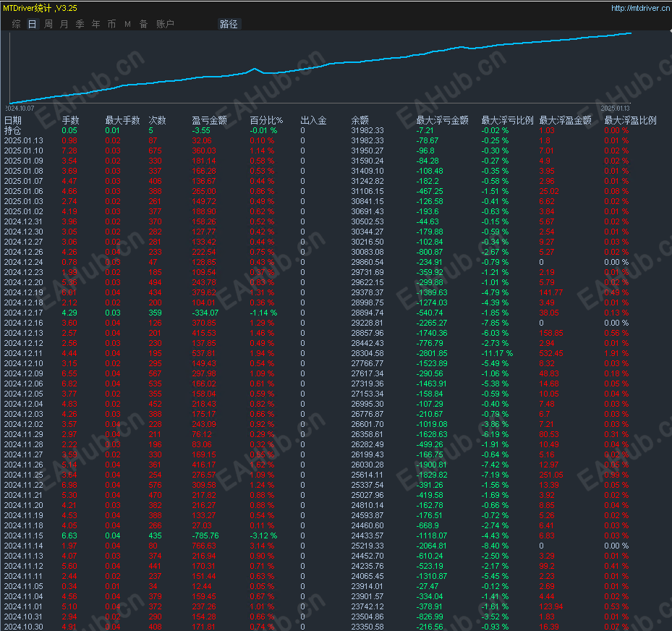Open the 币 currency tab
The height and width of the screenshot is (631, 672).
pyautogui.click(x=112, y=24)
